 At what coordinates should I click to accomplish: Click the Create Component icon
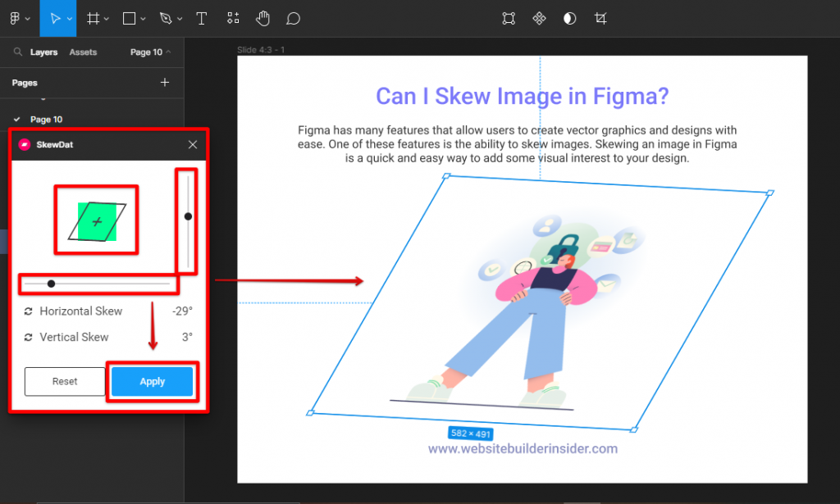tap(539, 18)
